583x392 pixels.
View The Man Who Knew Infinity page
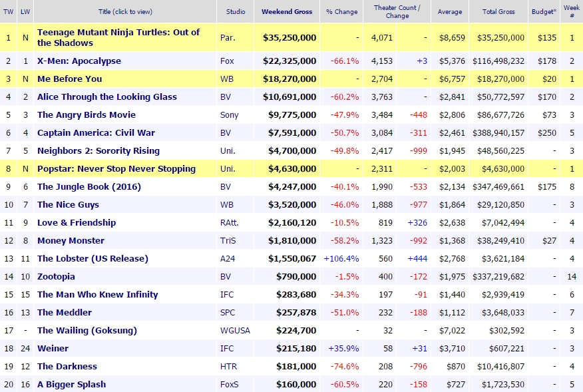(98, 295)
